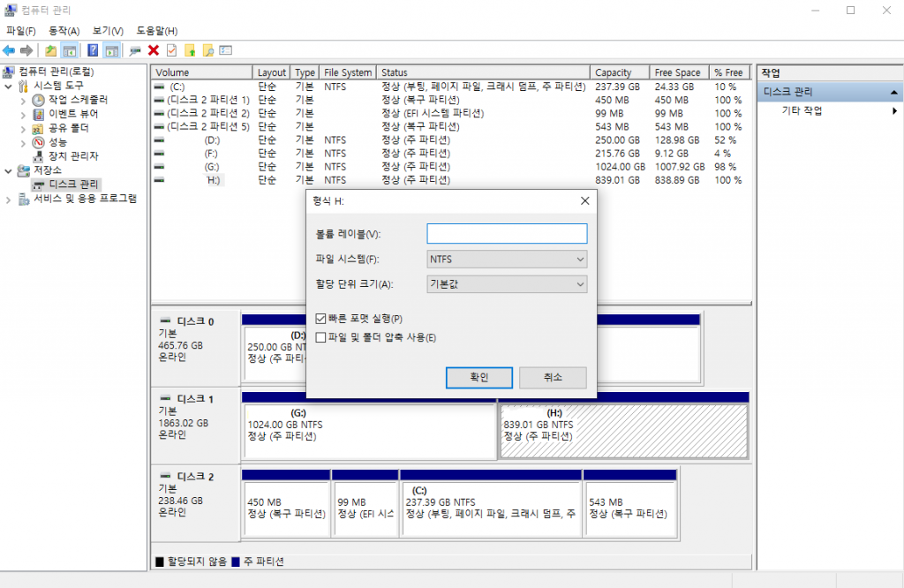
Task: Open Help with the blue question mark icon
Action: 93,50
